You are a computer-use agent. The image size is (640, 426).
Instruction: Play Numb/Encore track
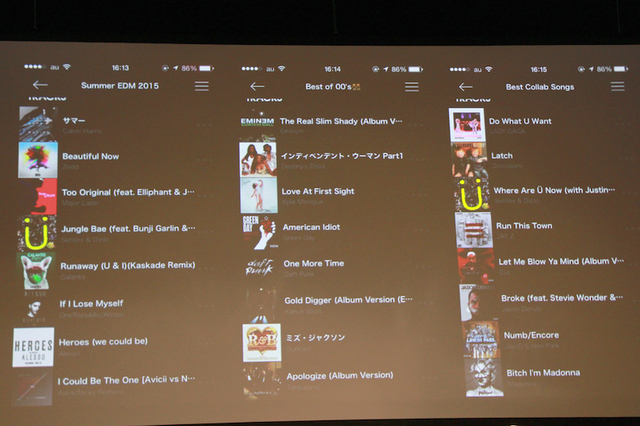click(x=531, y=336)
